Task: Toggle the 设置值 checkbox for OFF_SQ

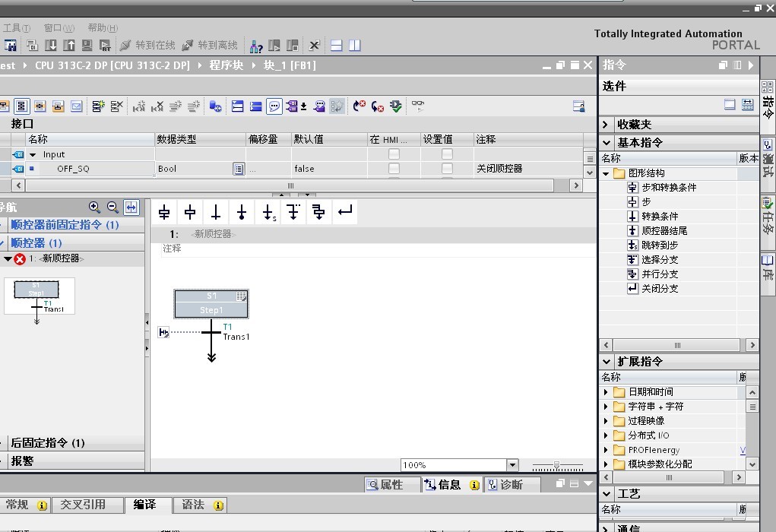Action: point(447,169)
